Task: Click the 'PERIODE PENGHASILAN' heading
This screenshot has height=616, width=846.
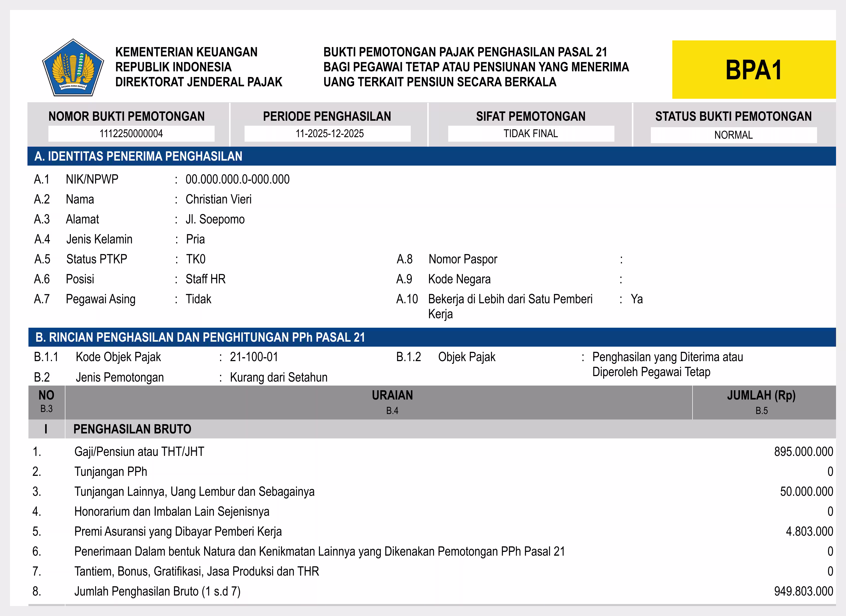Action: [327, 116]
